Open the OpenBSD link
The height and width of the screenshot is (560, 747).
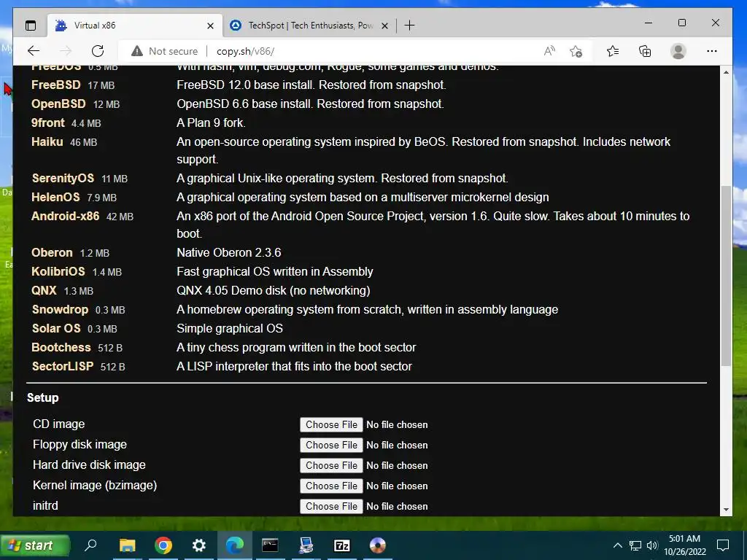[58, 104]
